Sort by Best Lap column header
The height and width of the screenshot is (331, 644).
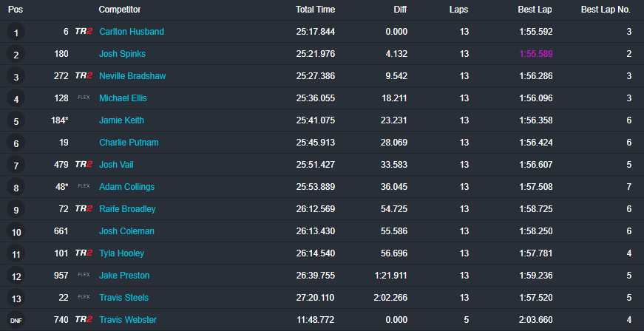(x=535, y=10)
